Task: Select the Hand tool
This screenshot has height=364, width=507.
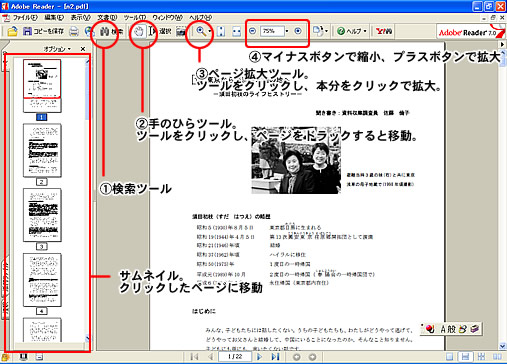Action: point(139,31)
